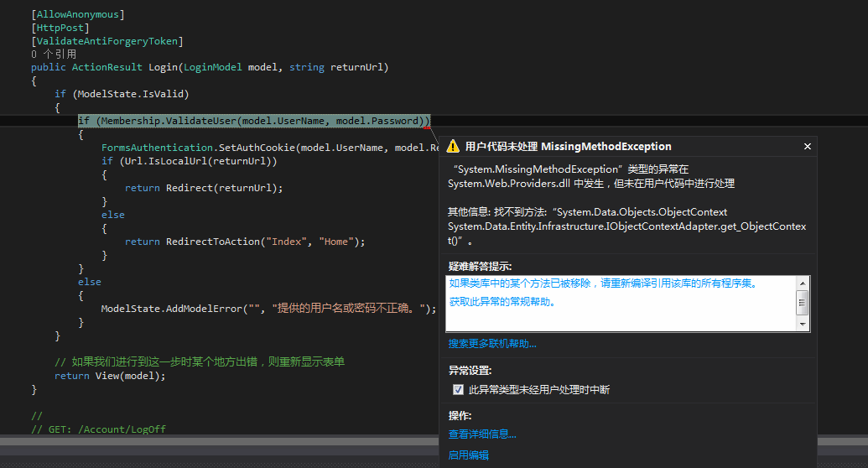868x468 pixels.
Task: Click the tips list scroll down arrow
Action: pos(802,325)
